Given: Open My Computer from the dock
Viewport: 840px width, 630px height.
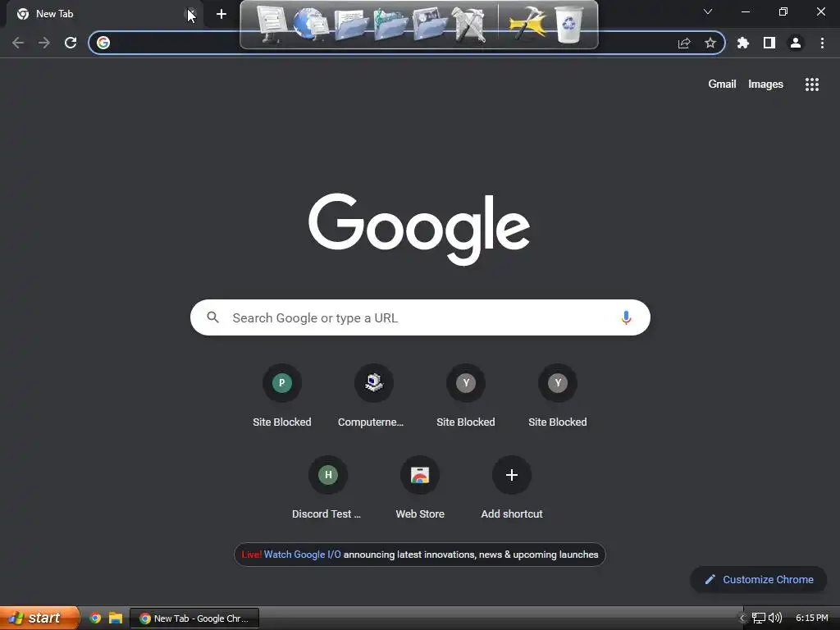Looking at the screenshot, I should [x=272, y=24].
